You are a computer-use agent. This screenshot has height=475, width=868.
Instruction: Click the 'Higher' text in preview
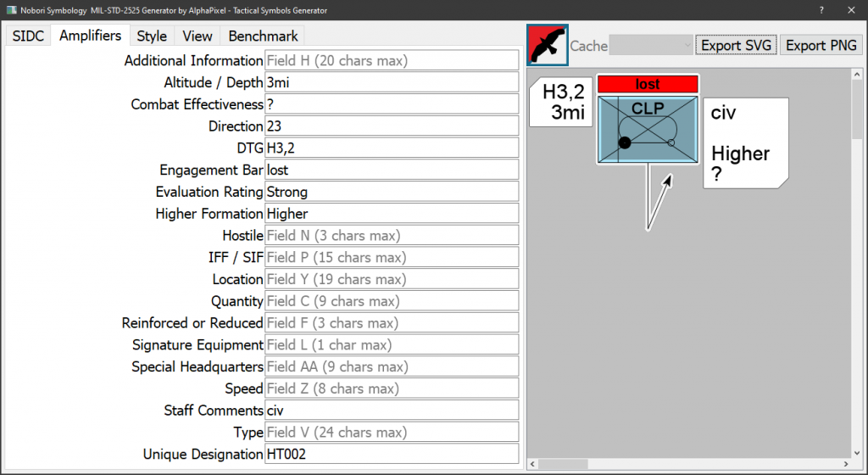coord(740,154)
